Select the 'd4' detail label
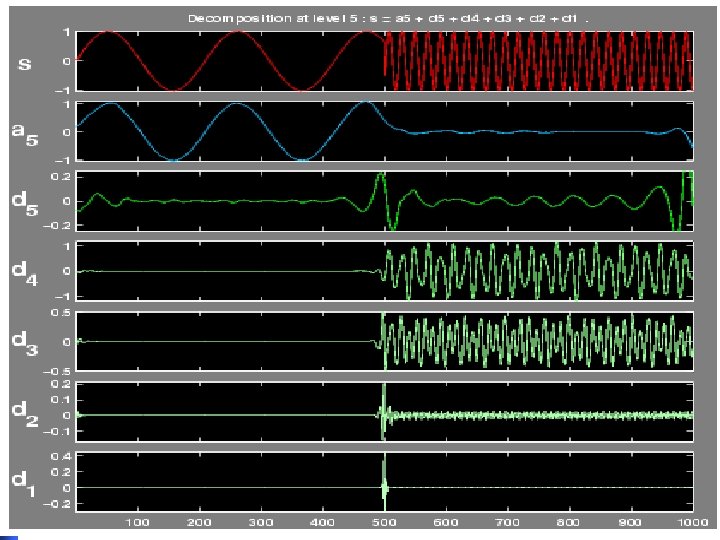Viewport: 720px width, 540px height. click(25, 272)
